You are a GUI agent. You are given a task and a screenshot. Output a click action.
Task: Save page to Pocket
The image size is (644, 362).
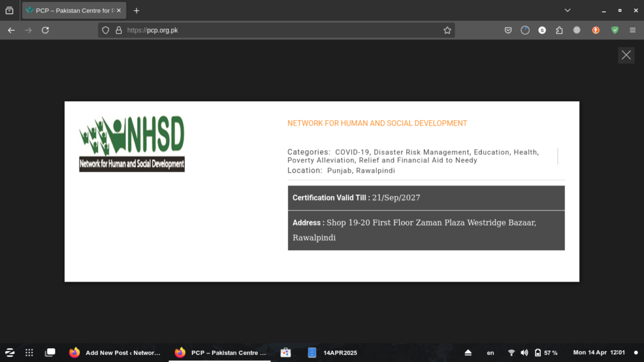508,30
